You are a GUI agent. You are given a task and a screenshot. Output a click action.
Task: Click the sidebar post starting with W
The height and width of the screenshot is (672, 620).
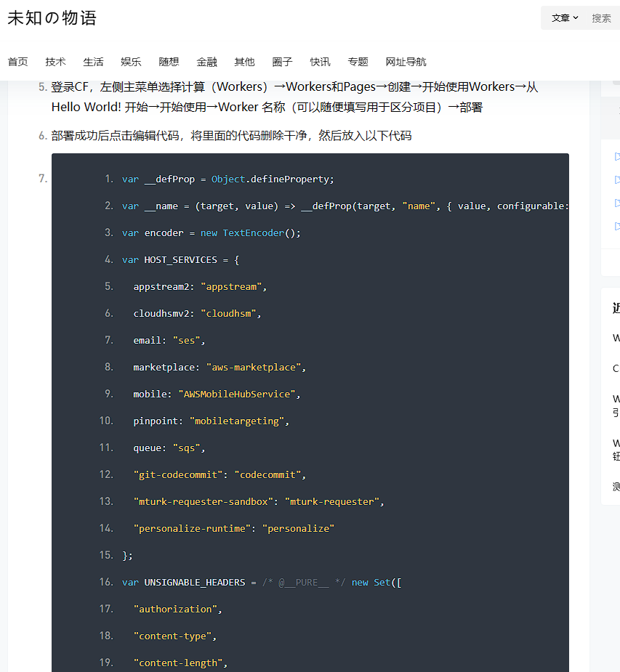pos(616,338)
